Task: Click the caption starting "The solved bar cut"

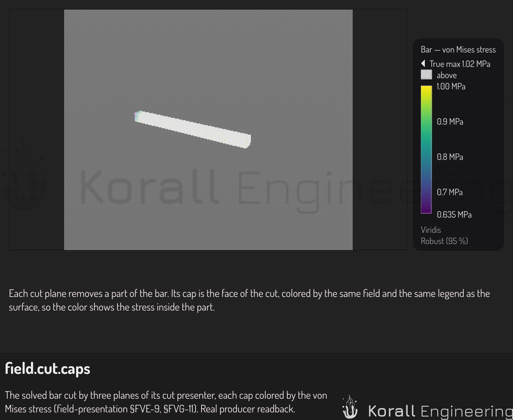Action: pyautogui.click(x=166, y=402)
